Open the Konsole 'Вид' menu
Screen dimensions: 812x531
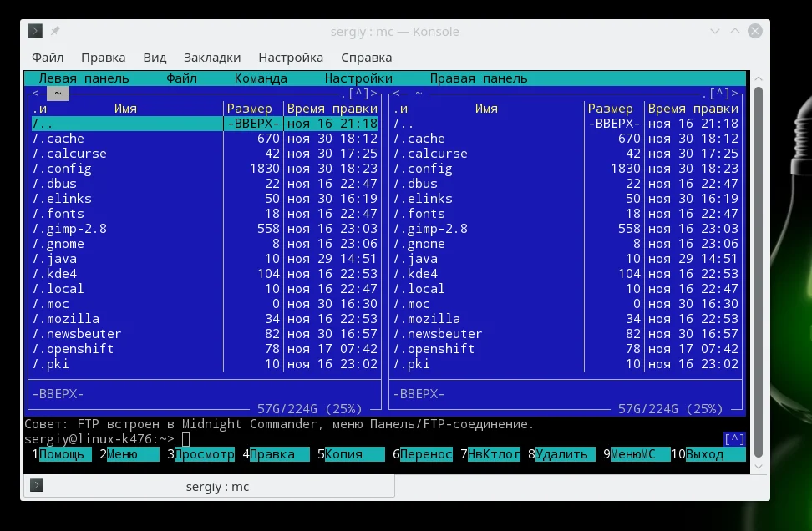point(155,58)
